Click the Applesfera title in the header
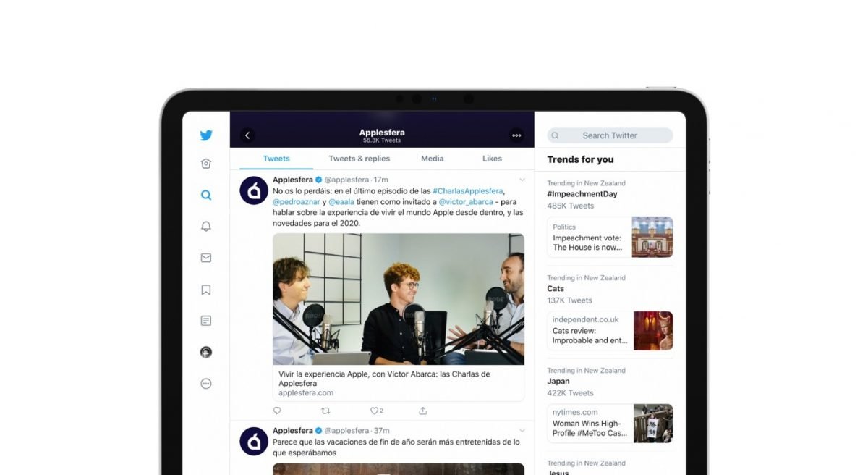The image size is (868, 475). pyautogui.click(x=382, y=133)
